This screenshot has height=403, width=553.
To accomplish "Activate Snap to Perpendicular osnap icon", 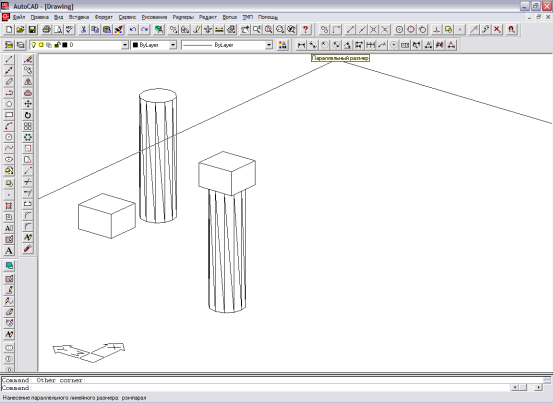I will pos(436,30).
